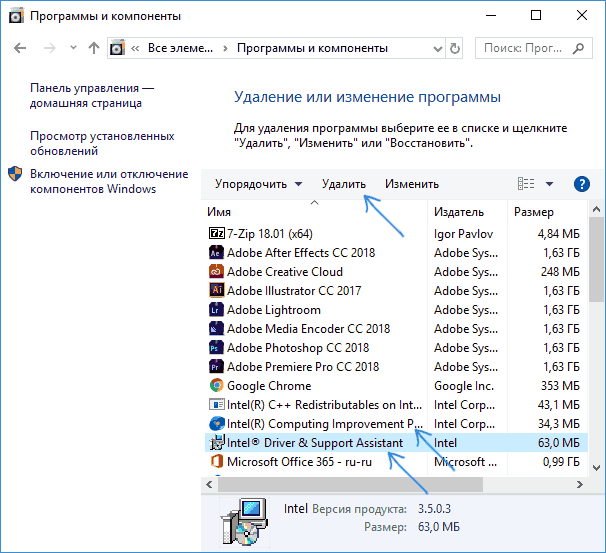
Task: Select Adobe Illustrator CC 2017 entry
Action: coord(294,291)
